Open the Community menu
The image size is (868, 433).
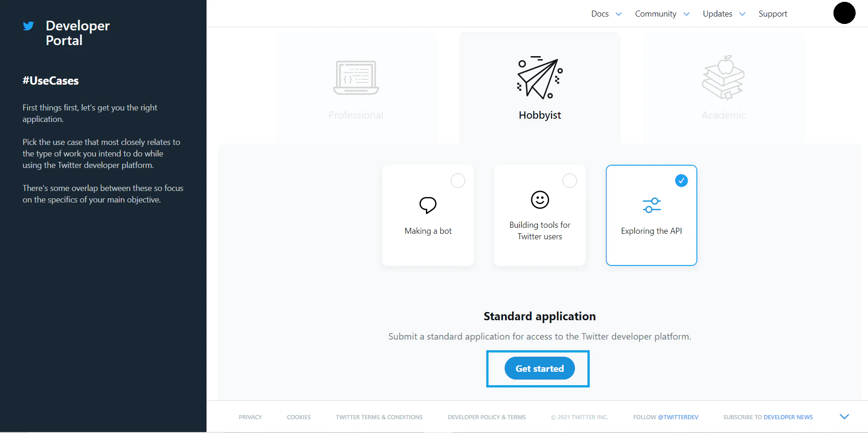coord(655,14)
